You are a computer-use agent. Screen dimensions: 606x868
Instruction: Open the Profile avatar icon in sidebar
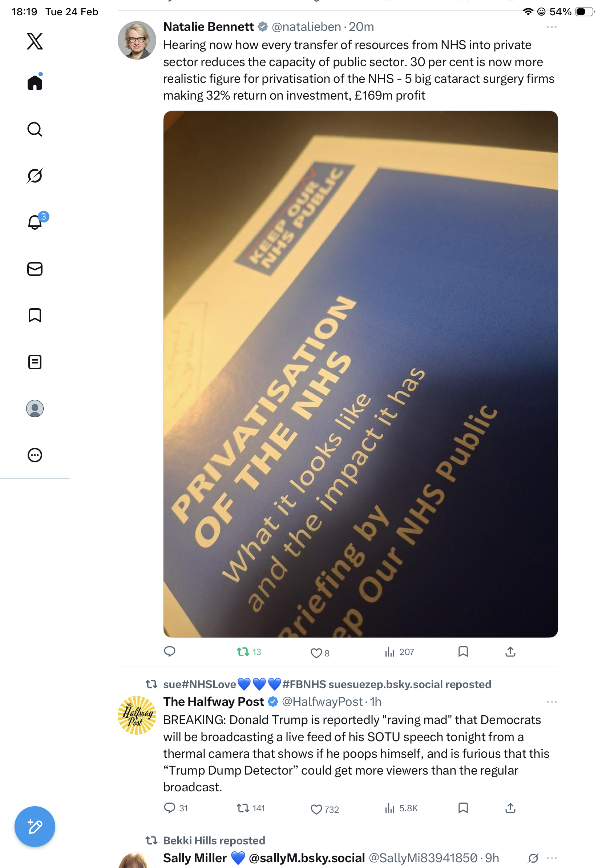pos(35,408)
